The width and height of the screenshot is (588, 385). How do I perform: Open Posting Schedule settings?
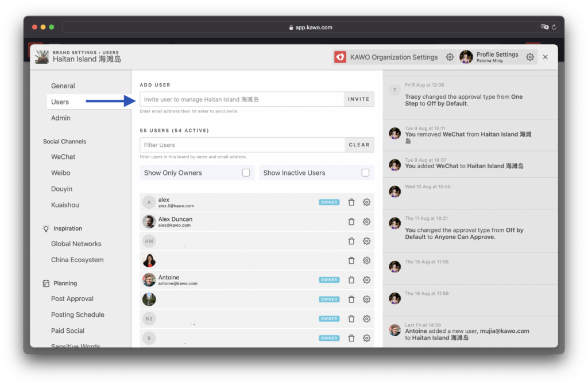(x=78, y=315)
